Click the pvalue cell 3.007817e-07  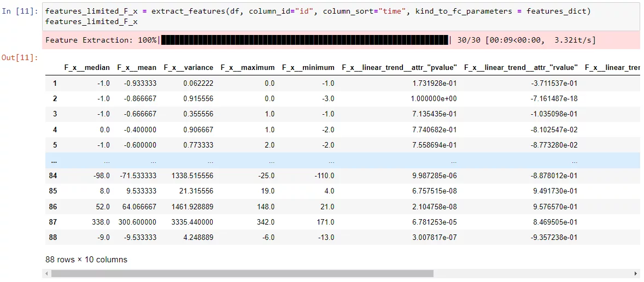coord(436,237)
